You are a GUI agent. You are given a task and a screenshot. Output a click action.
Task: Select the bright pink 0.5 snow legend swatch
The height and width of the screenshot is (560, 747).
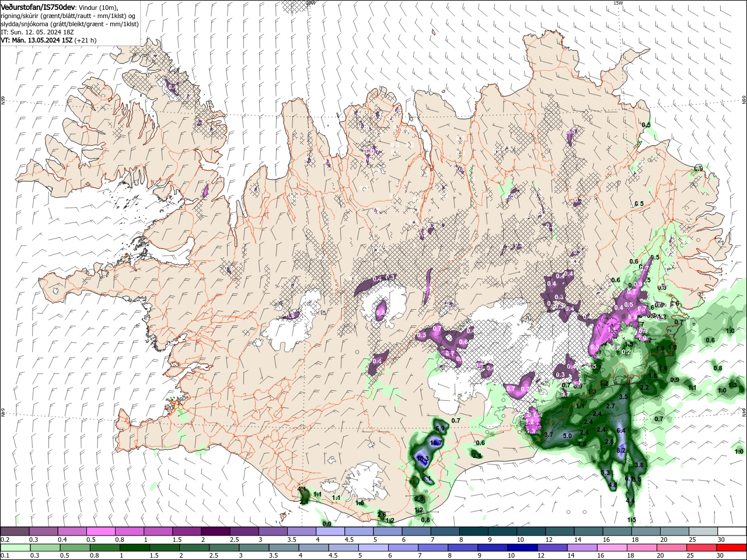[x=100, y=531]
